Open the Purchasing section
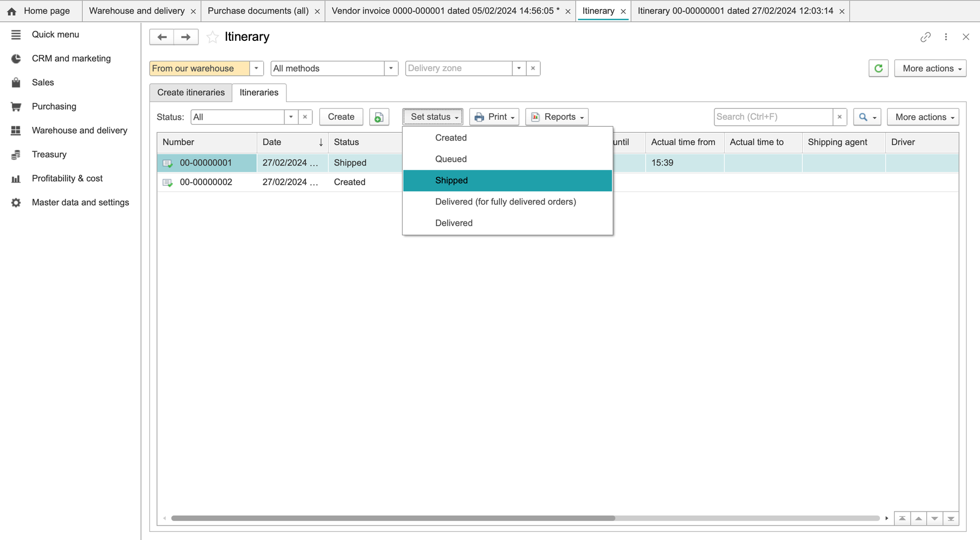Viewport: 980px width, 540px height. pyautogui.click(x=54, y=106)
